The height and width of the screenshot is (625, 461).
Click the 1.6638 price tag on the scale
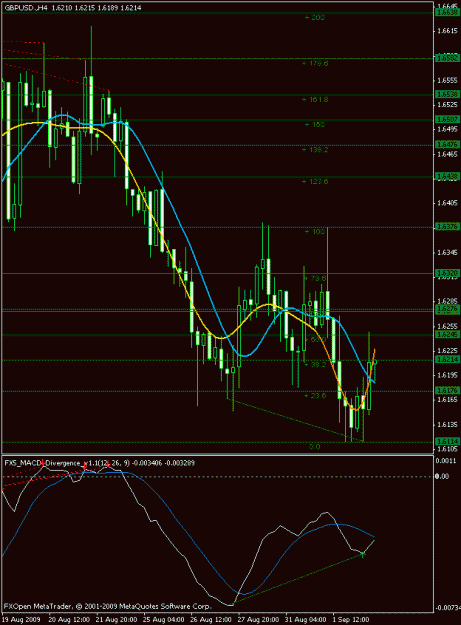[x=448, y=12]
